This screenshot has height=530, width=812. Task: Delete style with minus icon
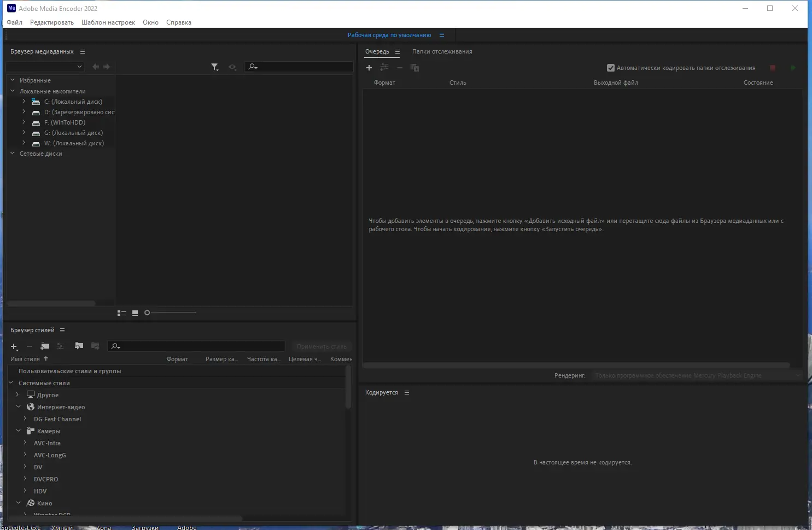[30, 346]
